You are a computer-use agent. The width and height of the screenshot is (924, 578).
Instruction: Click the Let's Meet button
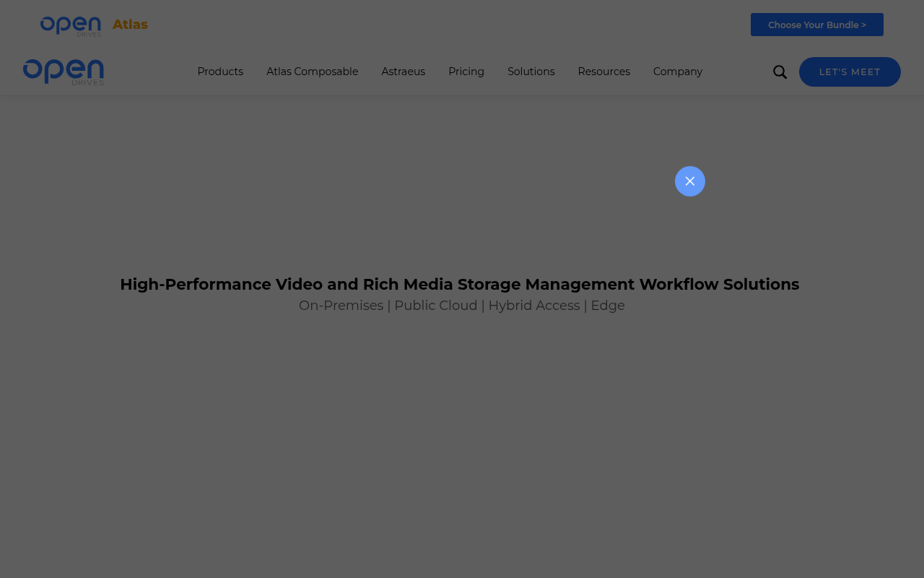point(850,72)
